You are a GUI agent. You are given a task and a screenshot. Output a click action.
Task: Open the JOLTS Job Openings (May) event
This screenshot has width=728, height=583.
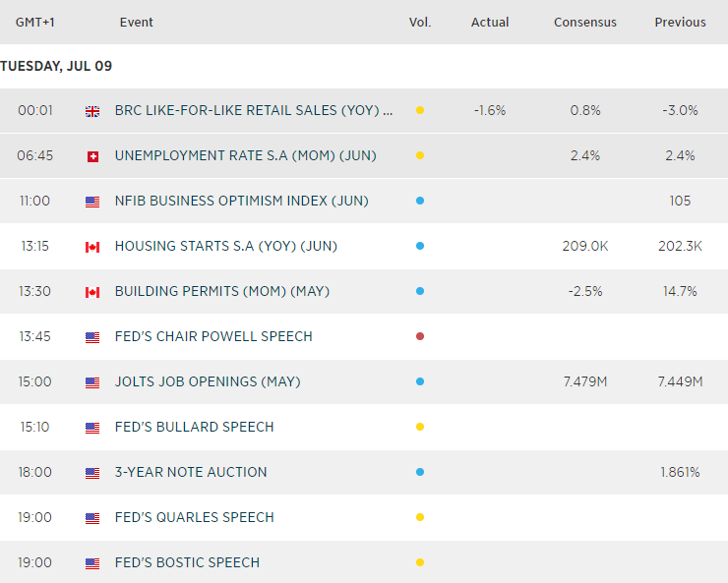pos(208,381)
